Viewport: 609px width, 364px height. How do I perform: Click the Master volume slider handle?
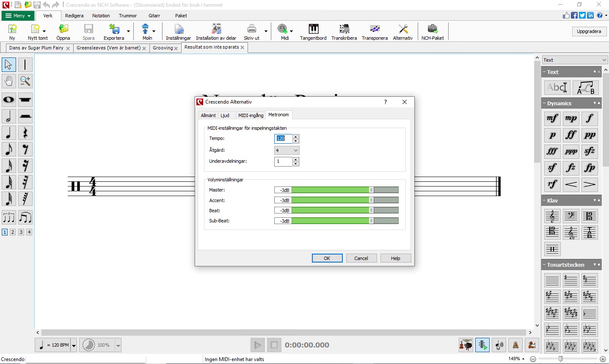tap(371, 190)
